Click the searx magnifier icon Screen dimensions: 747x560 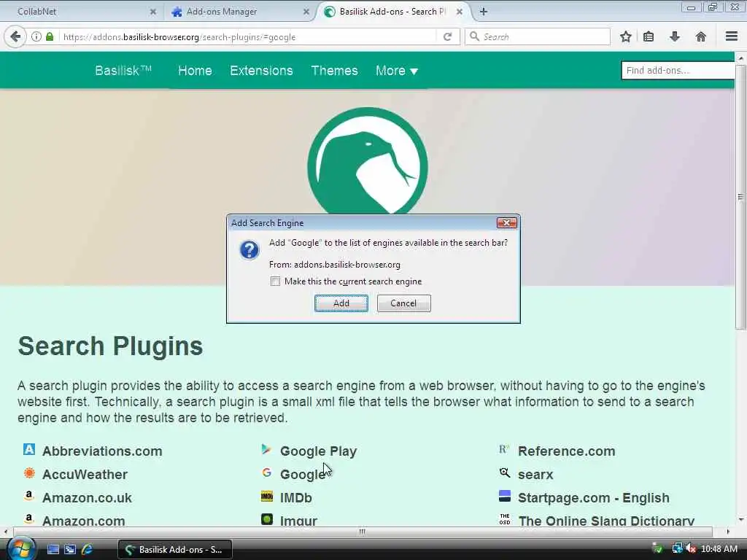tap(505, 472)
